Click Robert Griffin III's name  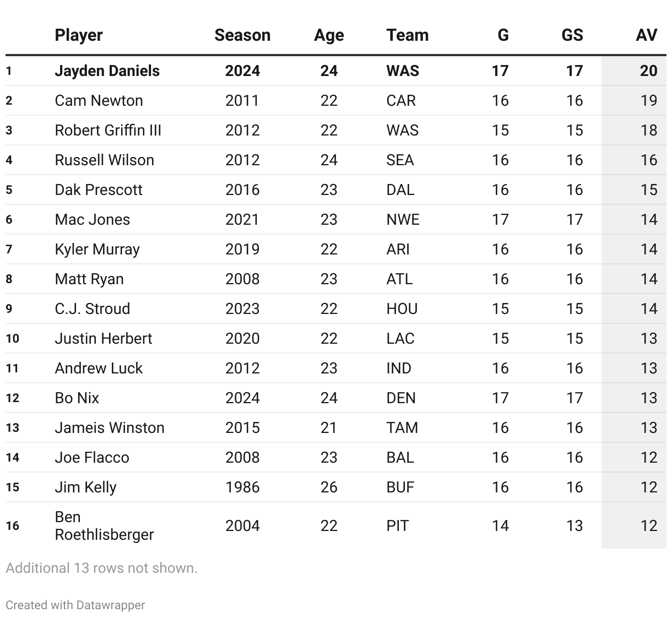click(x=108, y=131)
